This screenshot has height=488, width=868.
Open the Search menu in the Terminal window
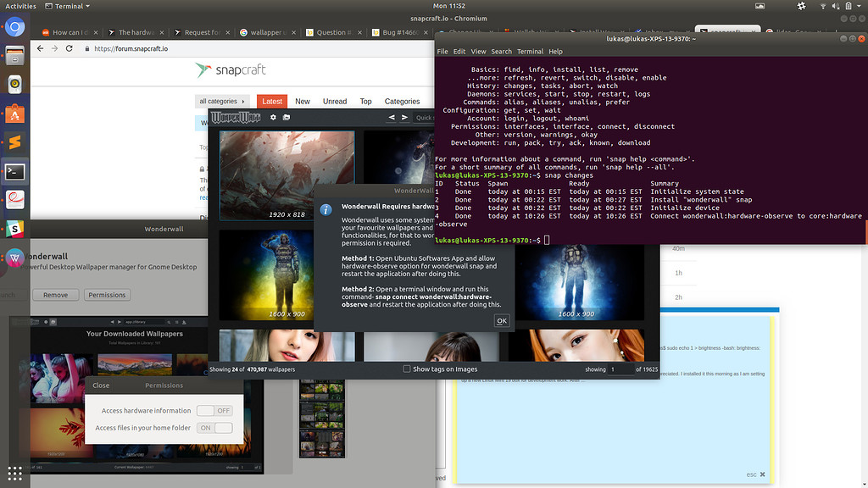pyautogui.click(x=501, y=51)
